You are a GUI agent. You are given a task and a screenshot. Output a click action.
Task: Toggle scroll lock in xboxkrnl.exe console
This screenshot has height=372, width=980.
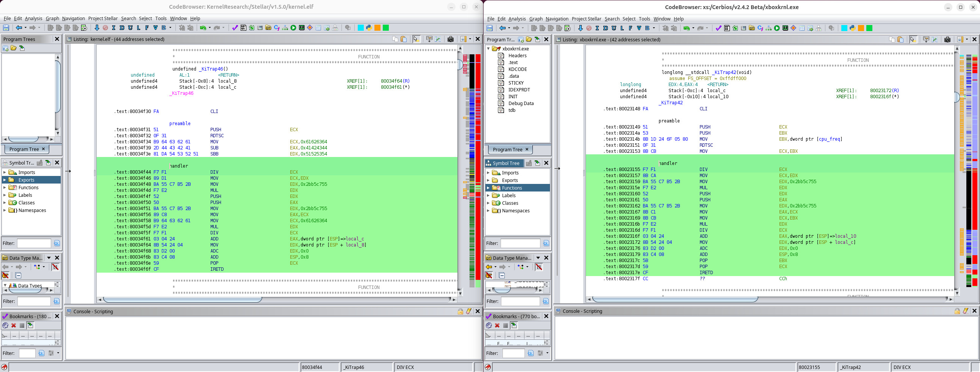957,311
